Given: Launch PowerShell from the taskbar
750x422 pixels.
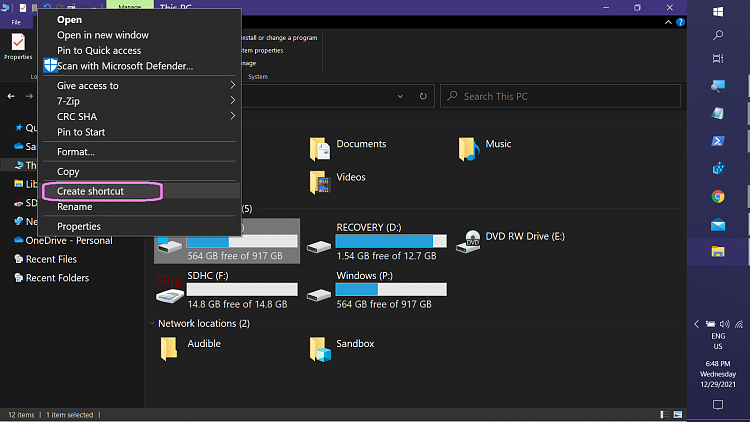Looking at the screenshot, I should [718, 142].
